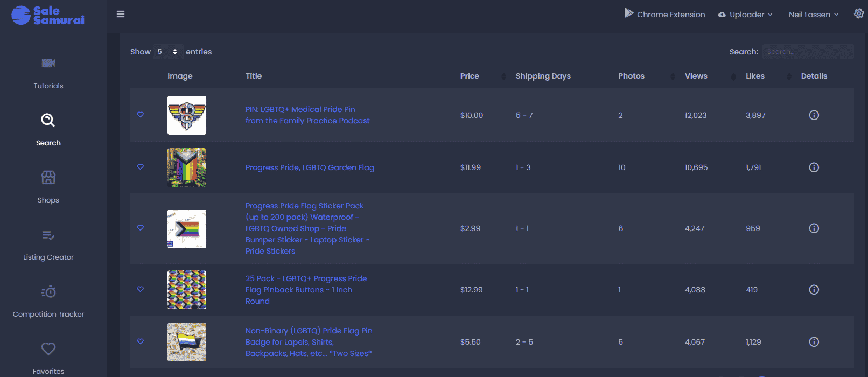Screen dimensions: 868x377
Task: Favorite the LGBTQ+ Medical Pride Pin listing
Action: tap(141, 115)
